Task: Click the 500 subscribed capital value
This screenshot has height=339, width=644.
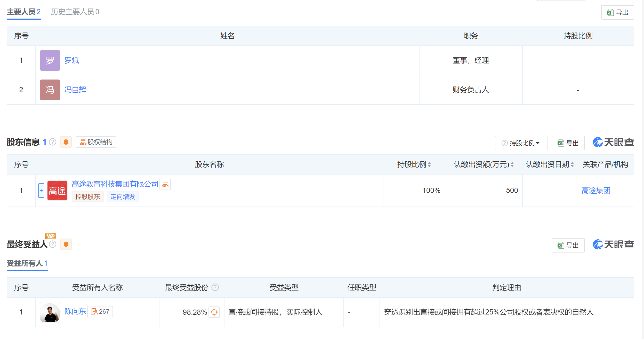Action: (x=512, y=191)
